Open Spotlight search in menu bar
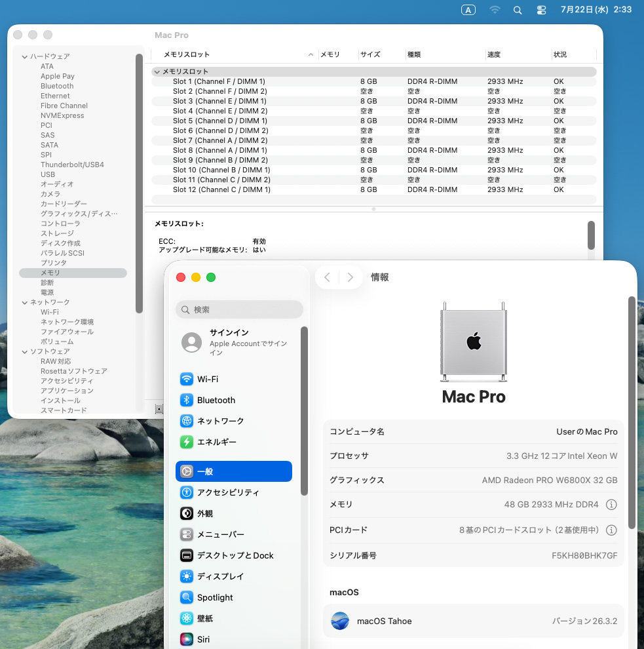The image size is (644, 649). pyautogui.click(x=518, y=10)
